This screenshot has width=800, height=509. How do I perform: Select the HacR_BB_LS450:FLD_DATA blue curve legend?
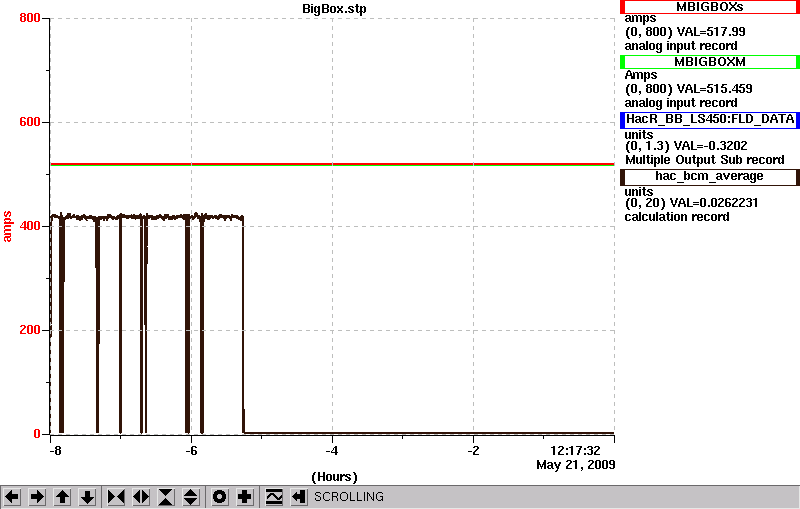pos(709,119)
